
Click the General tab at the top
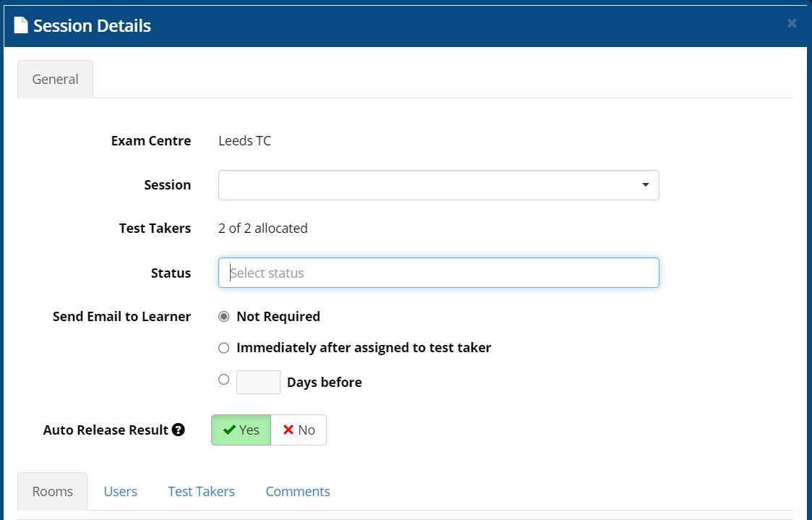[55, 79]
